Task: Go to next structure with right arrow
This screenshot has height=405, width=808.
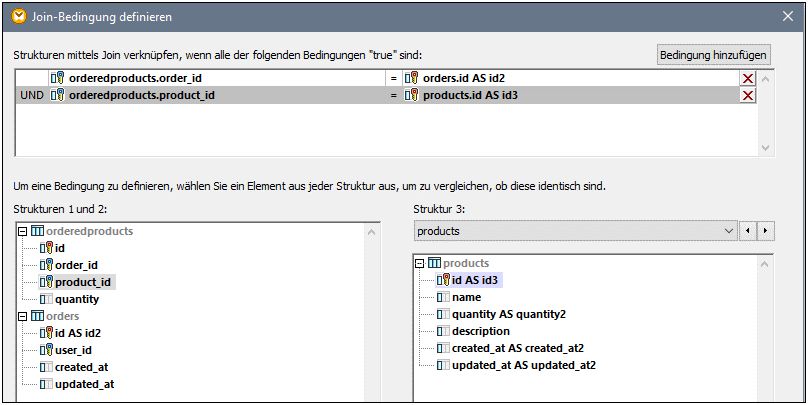Action: (766, 231)
